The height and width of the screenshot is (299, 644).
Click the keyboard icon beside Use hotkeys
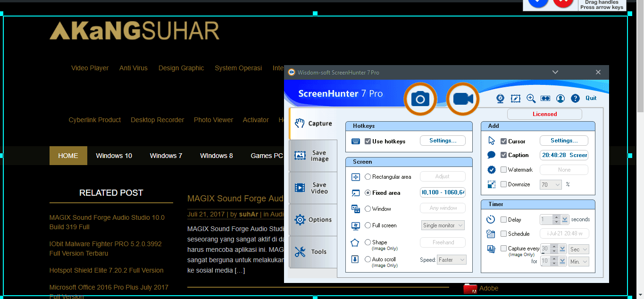pyautogui.click(x=356, y=141)
